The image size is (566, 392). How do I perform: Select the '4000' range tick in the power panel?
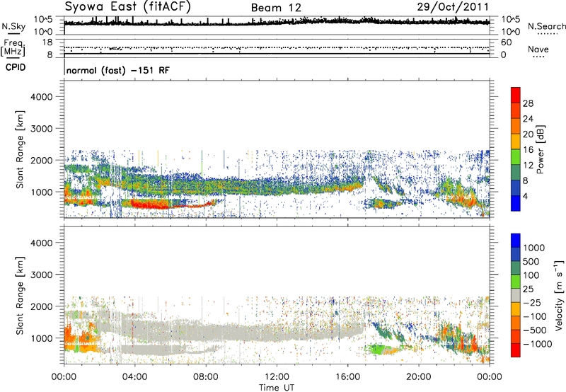pos(41,97)
